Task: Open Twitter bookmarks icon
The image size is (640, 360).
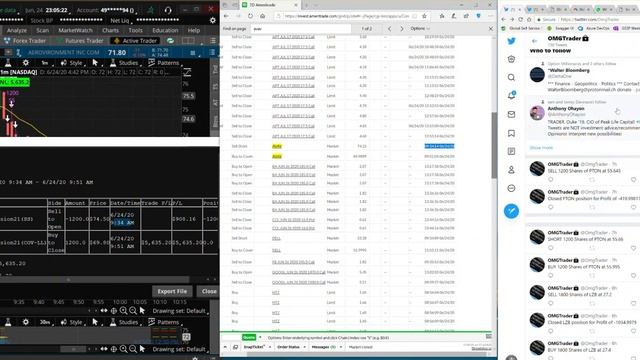Action: (x=511, y=133)
